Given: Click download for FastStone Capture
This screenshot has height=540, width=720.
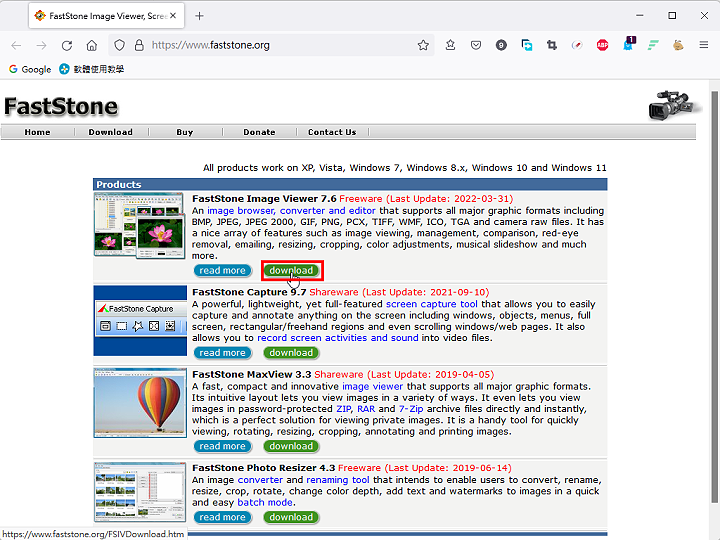Looking at the screenshot, I should click(291, 353).
